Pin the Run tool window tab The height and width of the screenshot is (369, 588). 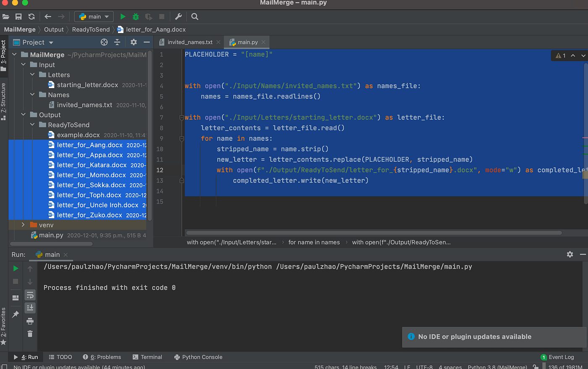point(16,314)
